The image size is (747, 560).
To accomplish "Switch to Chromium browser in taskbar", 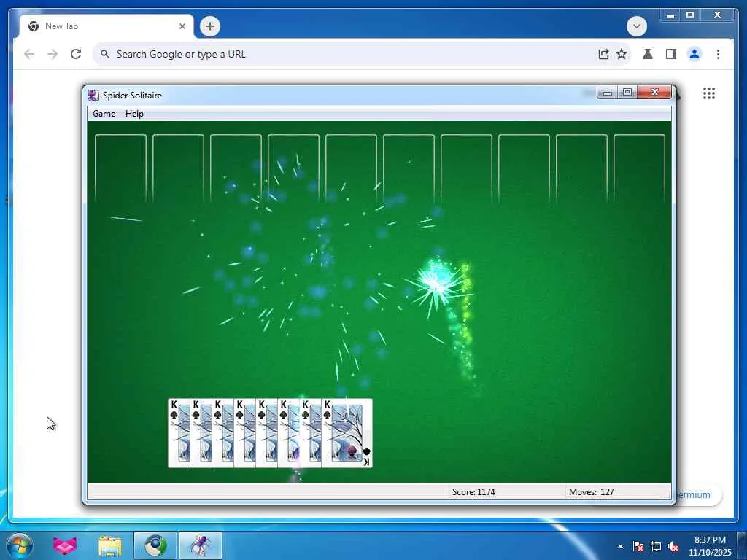I will point(155,545).
